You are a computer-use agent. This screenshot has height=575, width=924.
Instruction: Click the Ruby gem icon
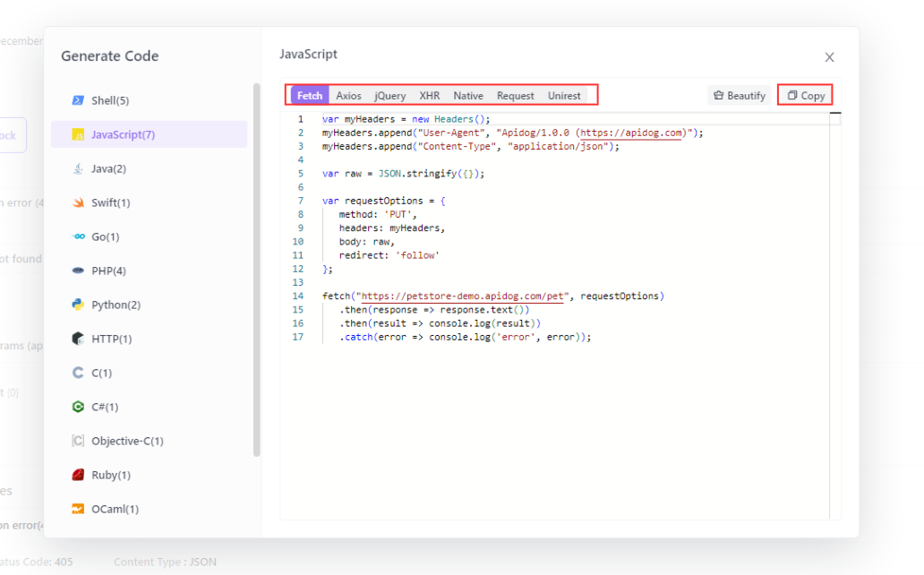tap(78, 475)
